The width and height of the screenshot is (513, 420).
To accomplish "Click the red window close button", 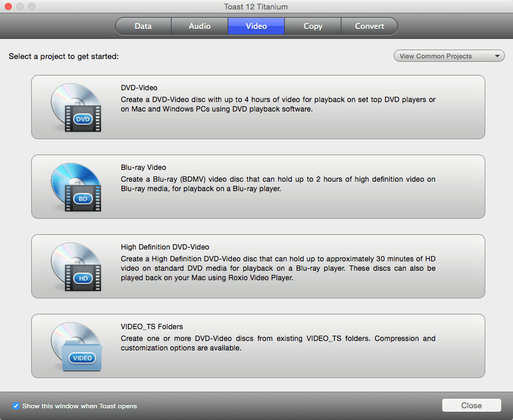I will pos(8,6).
